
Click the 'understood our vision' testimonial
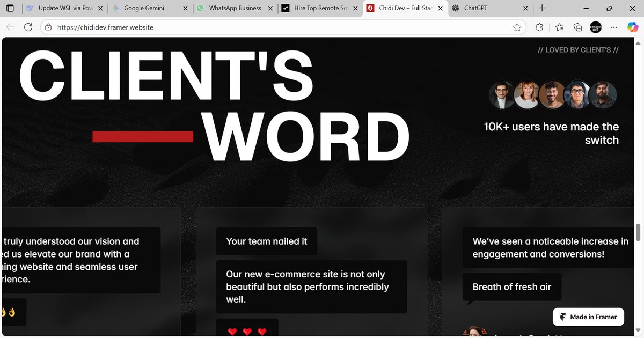click(80, 261)
